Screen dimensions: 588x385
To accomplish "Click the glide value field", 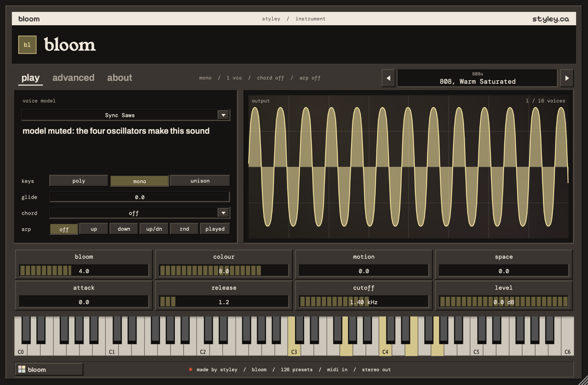I will (x=140, y=197).
